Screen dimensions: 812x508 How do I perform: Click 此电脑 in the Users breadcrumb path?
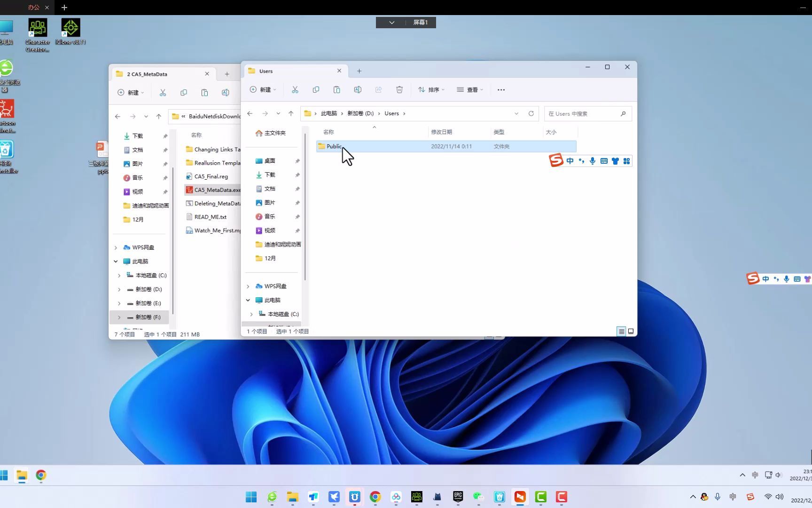click(328, 113)
